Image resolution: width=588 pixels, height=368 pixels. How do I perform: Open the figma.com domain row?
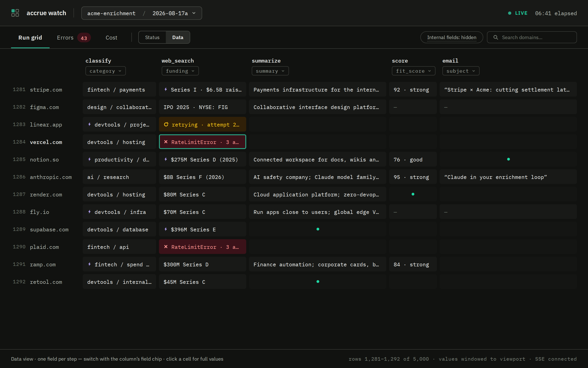pyautogui.click(x=44, y=107)
